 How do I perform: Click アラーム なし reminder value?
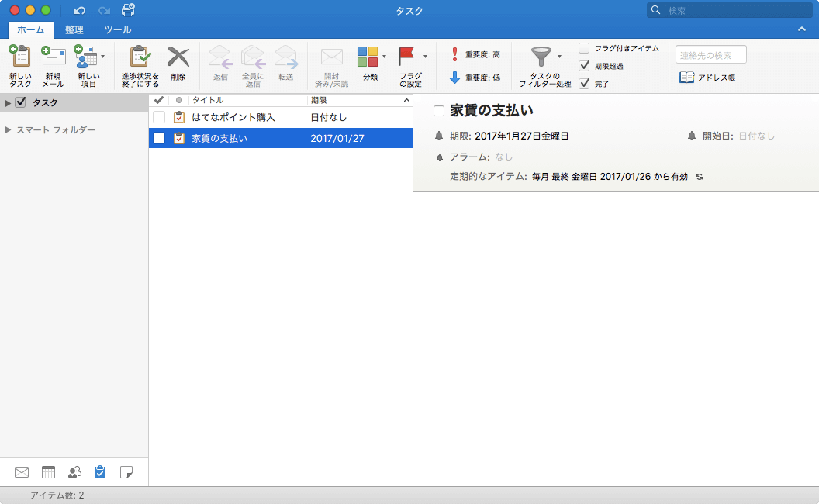click(503, 157)
